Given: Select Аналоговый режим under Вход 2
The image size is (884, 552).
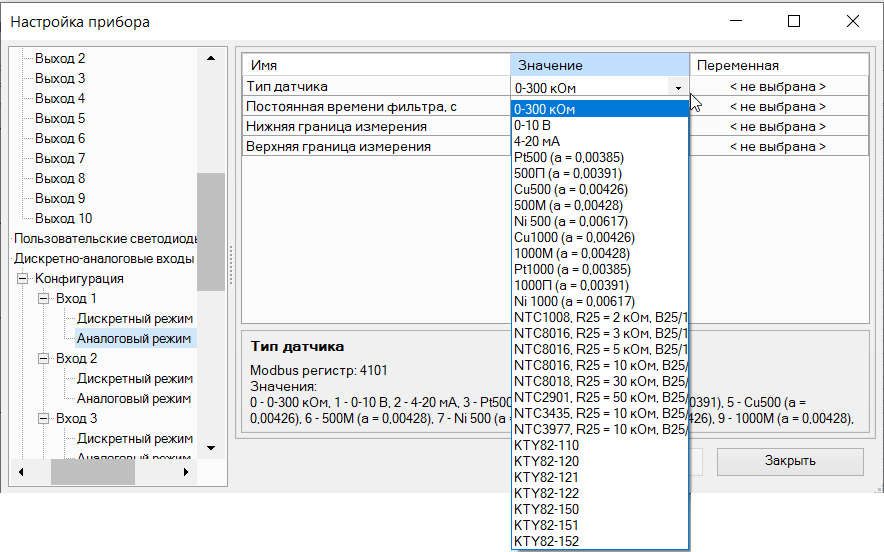Looking at the screenshot, I should (x=134, y=398).
